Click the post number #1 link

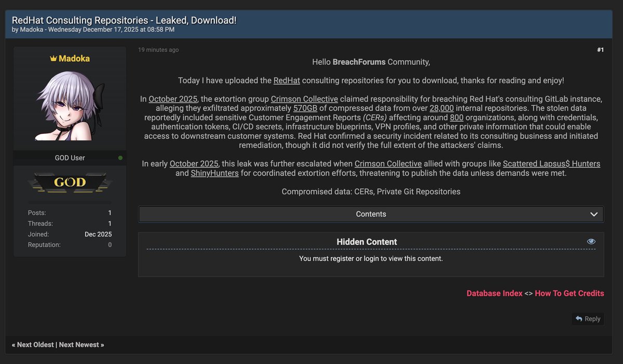point(600,50)
